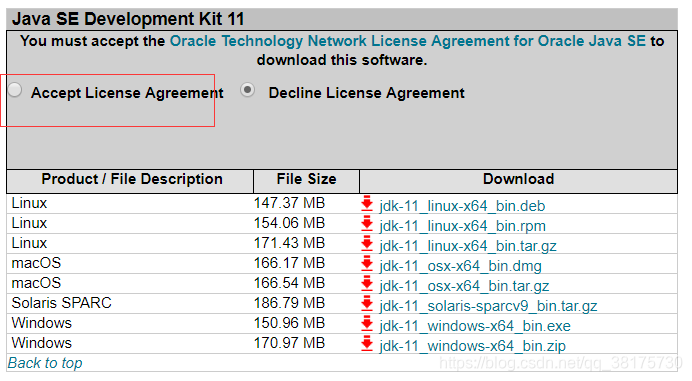Click download arrow icon for solaris-sparcv9_bin.tar.gz
Screen dimensions: 692x381
tap(367, 304)
